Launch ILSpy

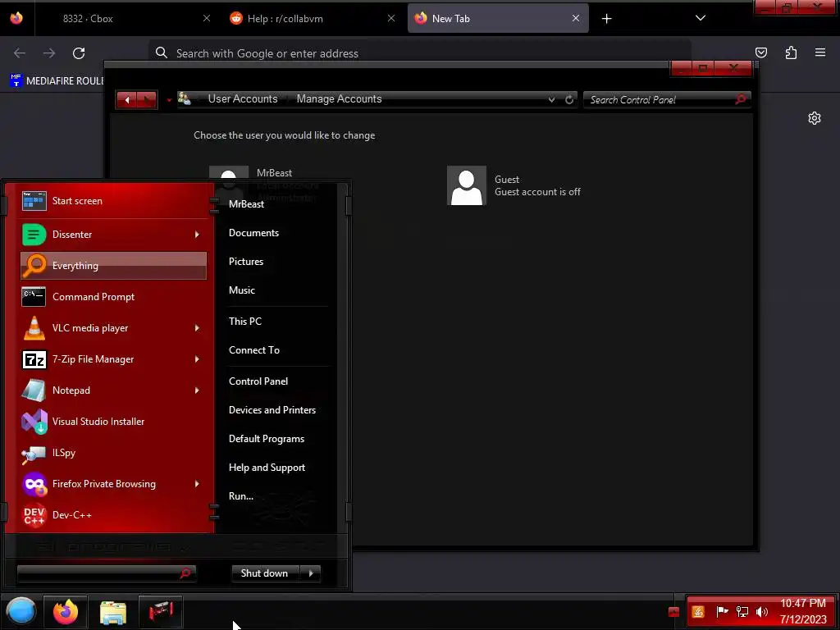(113, 453)
